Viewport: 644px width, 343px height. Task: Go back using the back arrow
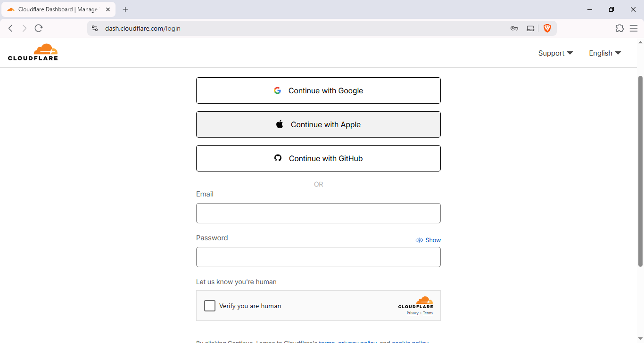coord(10,28)
